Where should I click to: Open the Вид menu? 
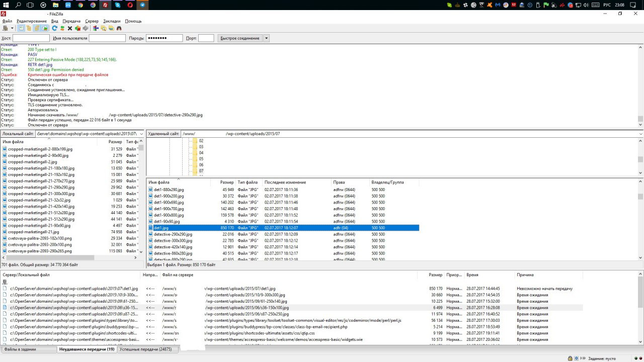[55, 21]
